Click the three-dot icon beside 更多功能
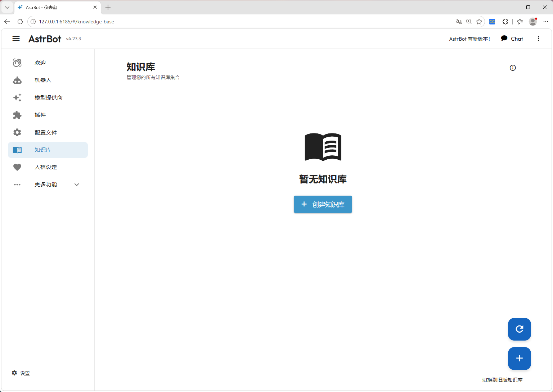 click(x=17, y=184)
